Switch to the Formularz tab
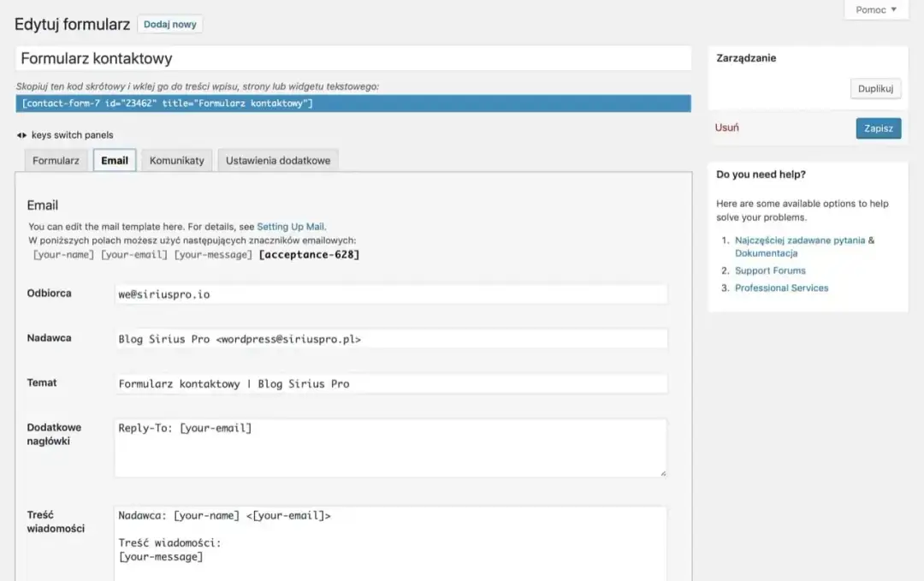Screen dimensions: 924x581 pyautogui.click(x=56, y=160)
